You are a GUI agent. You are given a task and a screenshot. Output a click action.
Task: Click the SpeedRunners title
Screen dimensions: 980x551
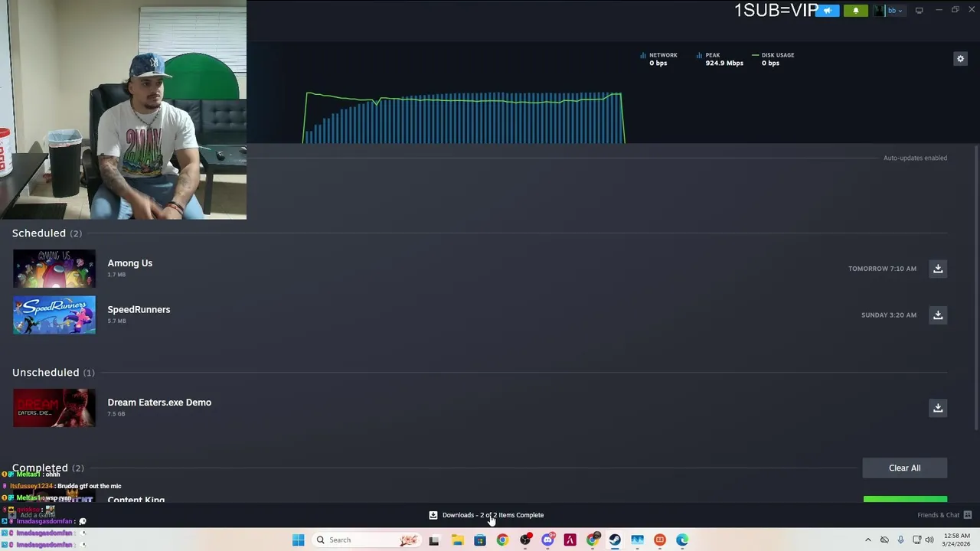pyautogui.click(x=139, y=310)
